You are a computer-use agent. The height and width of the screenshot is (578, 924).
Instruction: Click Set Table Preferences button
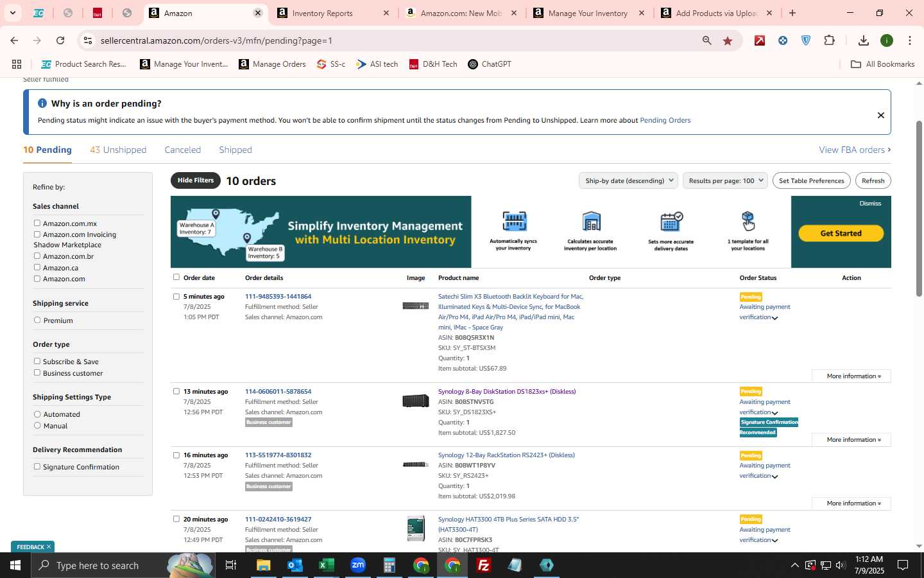(x=812, y=180)
